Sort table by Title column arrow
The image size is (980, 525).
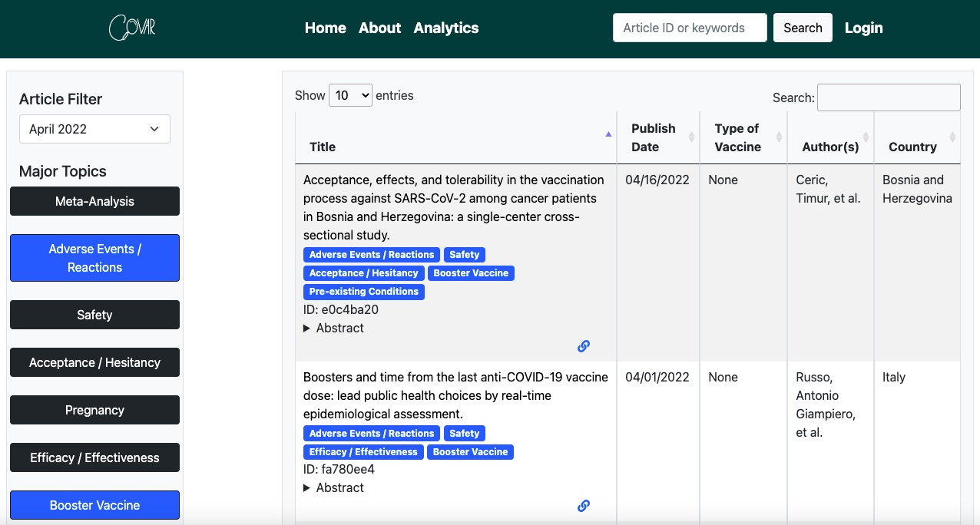coord(608,134)
